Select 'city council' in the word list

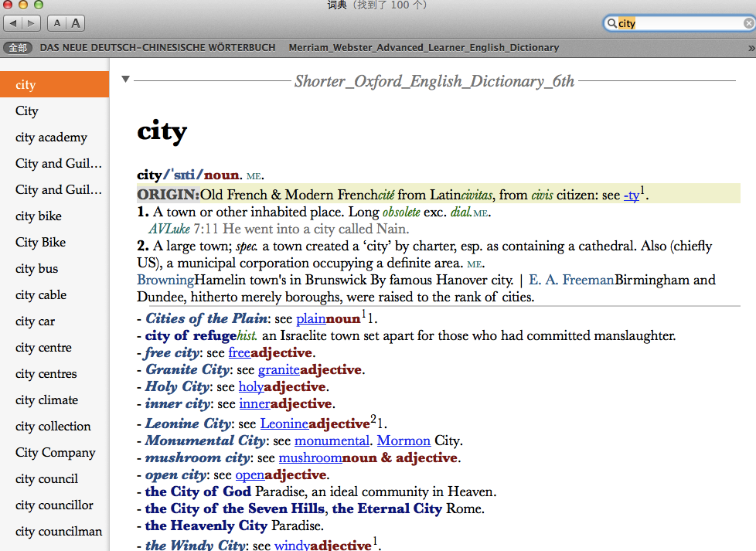point(54,478)
